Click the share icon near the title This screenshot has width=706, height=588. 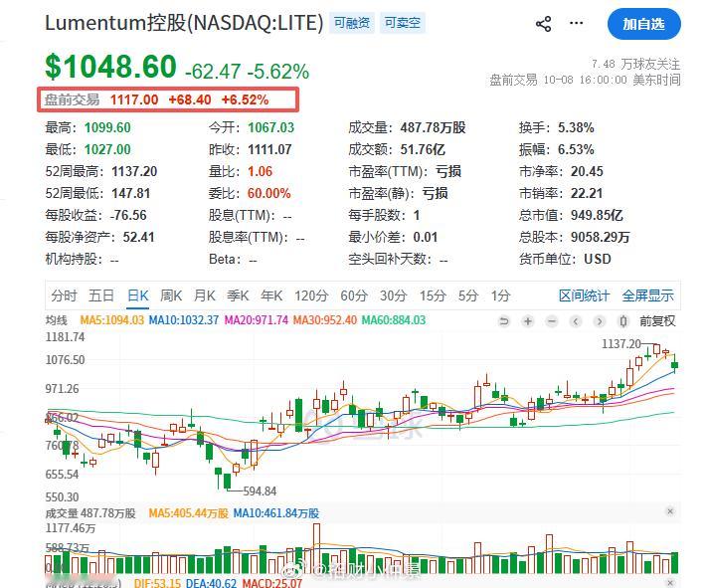click(544, 24)
